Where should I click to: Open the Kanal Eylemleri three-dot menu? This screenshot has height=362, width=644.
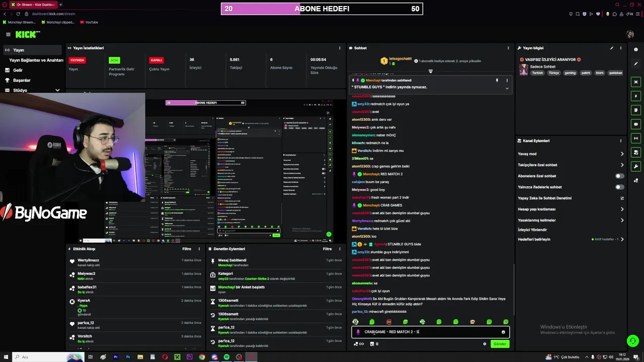click(621, 141)
